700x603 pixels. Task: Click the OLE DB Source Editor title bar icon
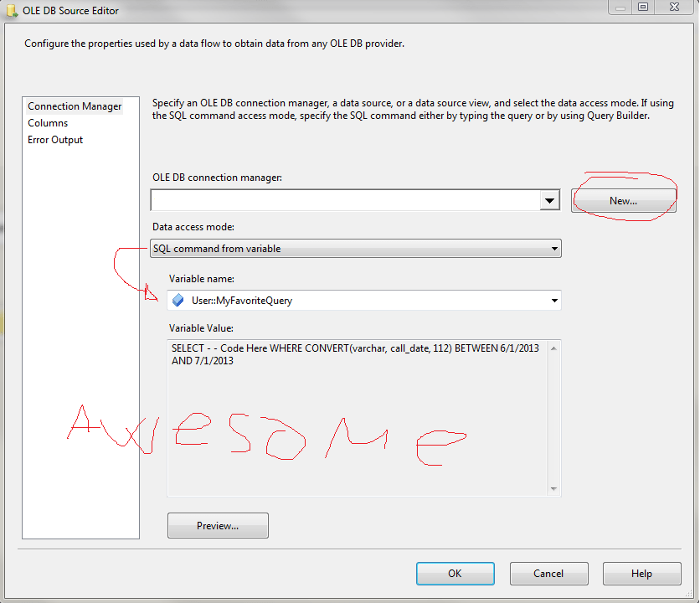(x=10, y=9)
